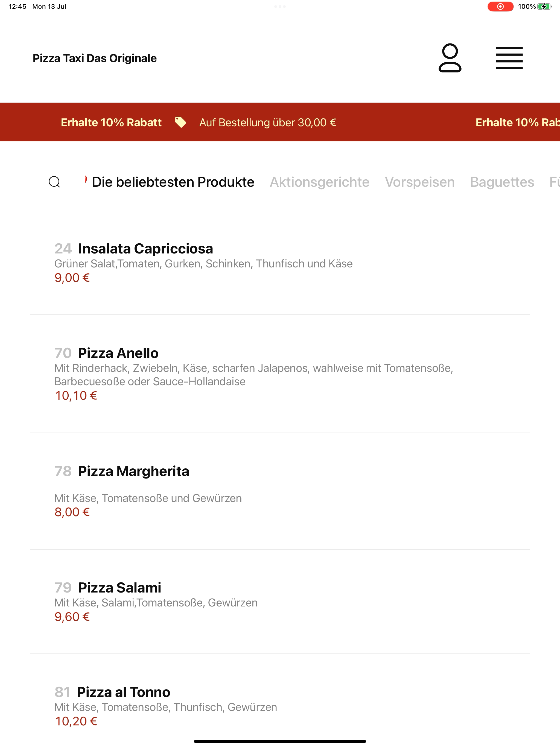Tap the 10,10 € price of Pizza Anello
The width and height of the screenshot is (560, 747).
pos(76,396)
